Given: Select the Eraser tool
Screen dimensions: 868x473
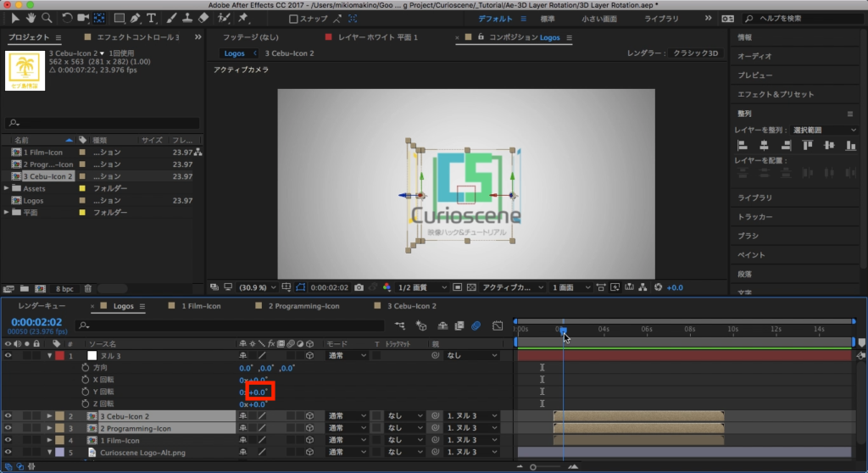Looking at the screenshot, I should (x=203, y=17).
